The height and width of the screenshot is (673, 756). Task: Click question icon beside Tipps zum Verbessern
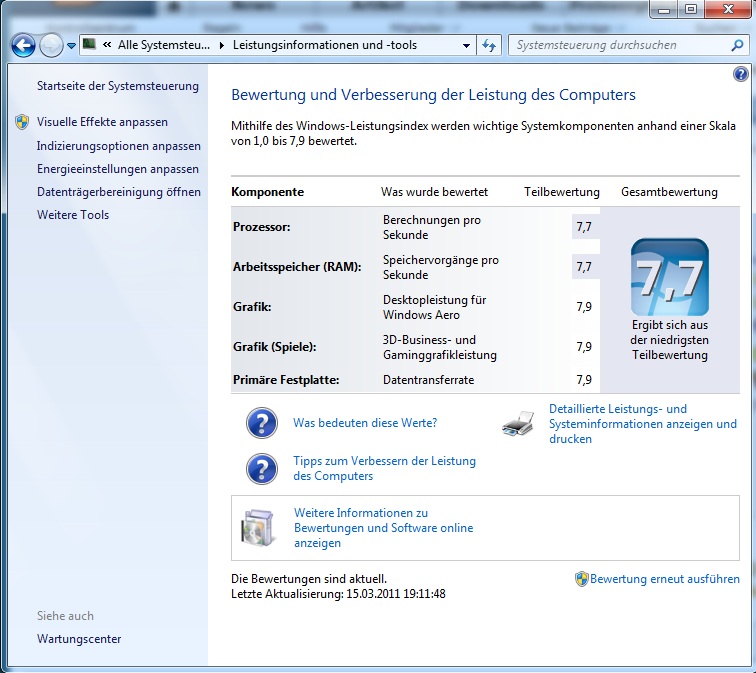[262, 469]
